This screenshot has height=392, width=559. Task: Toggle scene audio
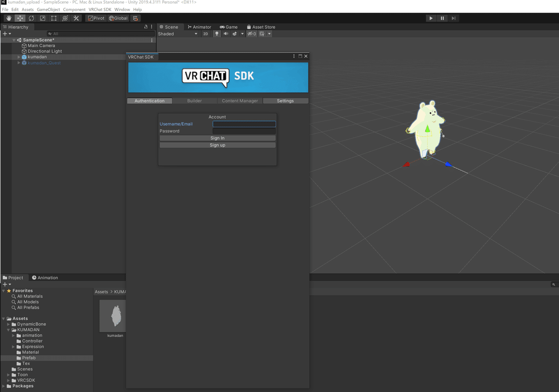(226, 34)
